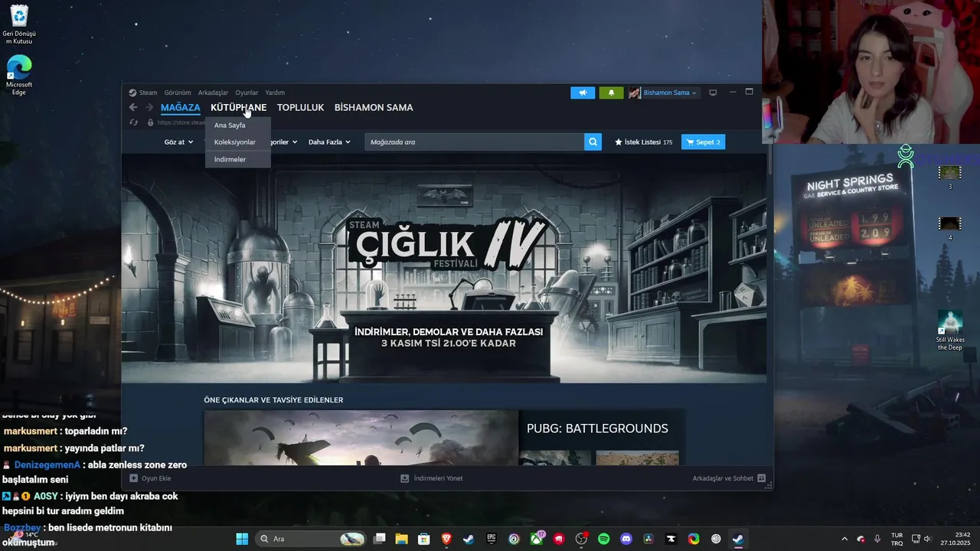Click Oyun Ekle at bottom left
The height and width of the screenshot is (551, 980).
pyautogui.click(x=150, y=478)
